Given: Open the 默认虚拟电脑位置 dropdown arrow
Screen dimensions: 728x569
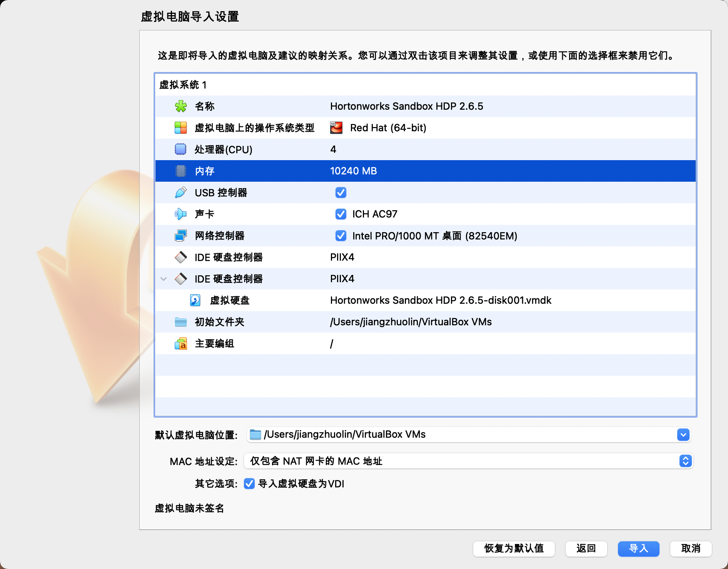Looking at the screenshot, I should [683, 435].
